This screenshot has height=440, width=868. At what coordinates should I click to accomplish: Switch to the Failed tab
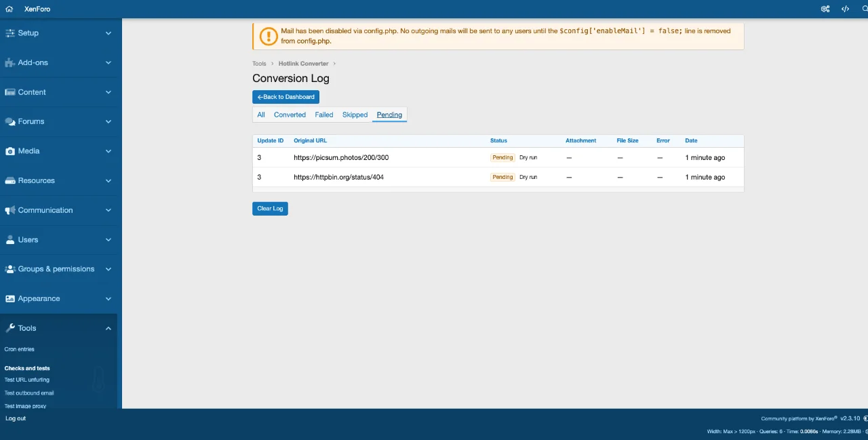[323, 115]
